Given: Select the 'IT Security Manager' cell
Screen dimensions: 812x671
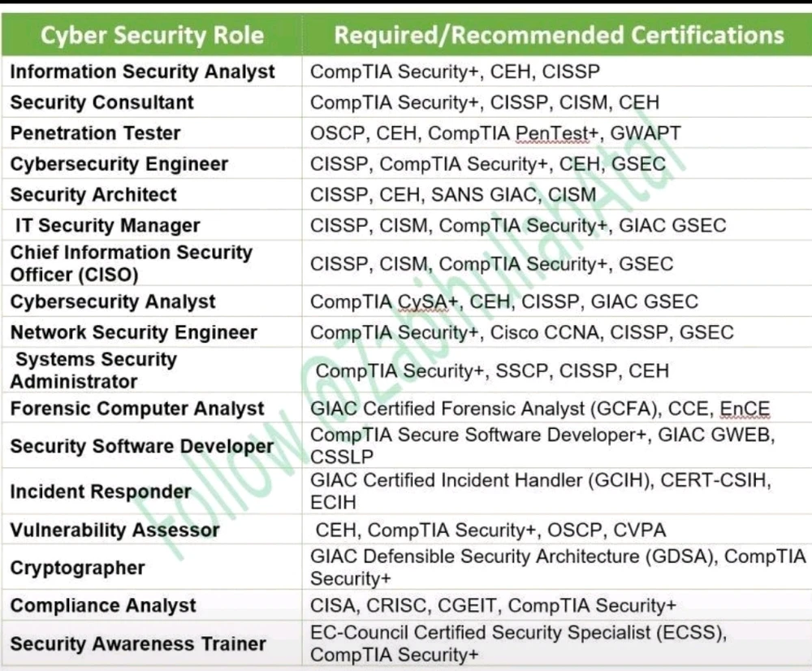Looking at the screenshot, I should coord(152,225).
